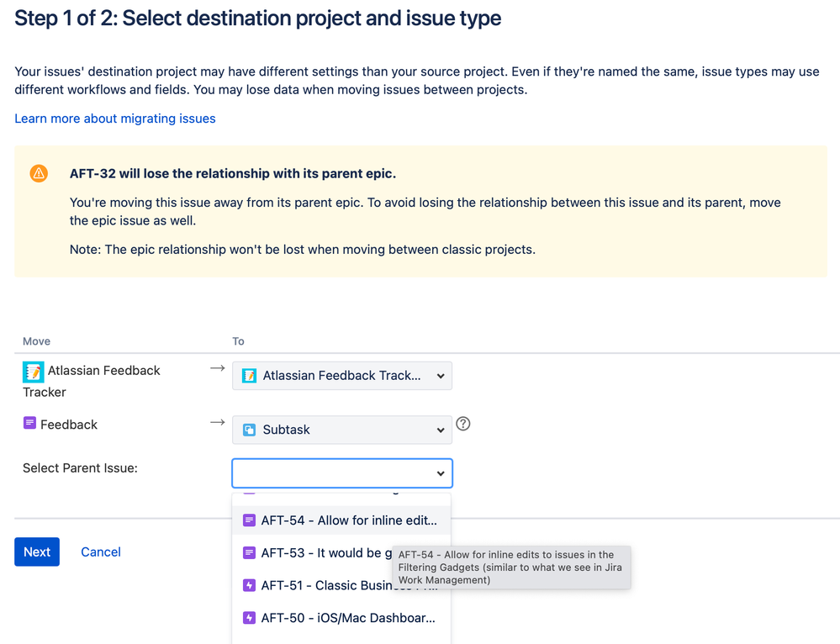Collapse the Select Parent Issue dropdown chevron
This screenshot has width=840, height=644.
coord(441,473)
